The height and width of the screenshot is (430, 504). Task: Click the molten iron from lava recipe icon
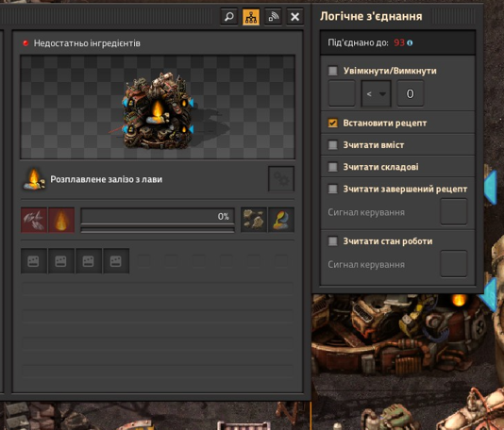tap(34, 179)
